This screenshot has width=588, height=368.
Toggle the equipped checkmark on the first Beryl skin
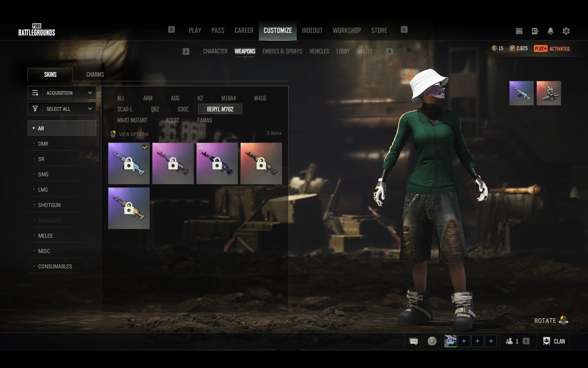pos(145,147)
